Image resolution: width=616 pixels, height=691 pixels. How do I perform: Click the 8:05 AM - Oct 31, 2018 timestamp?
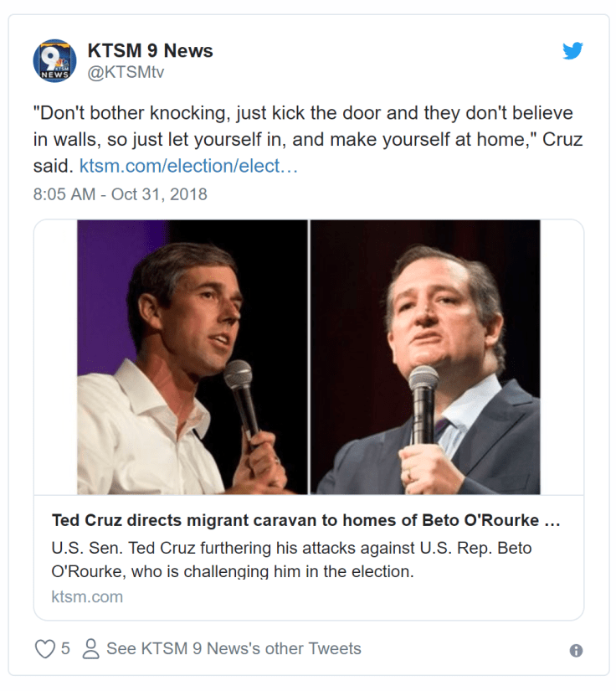pyautogui.click(x=120, y=194)
